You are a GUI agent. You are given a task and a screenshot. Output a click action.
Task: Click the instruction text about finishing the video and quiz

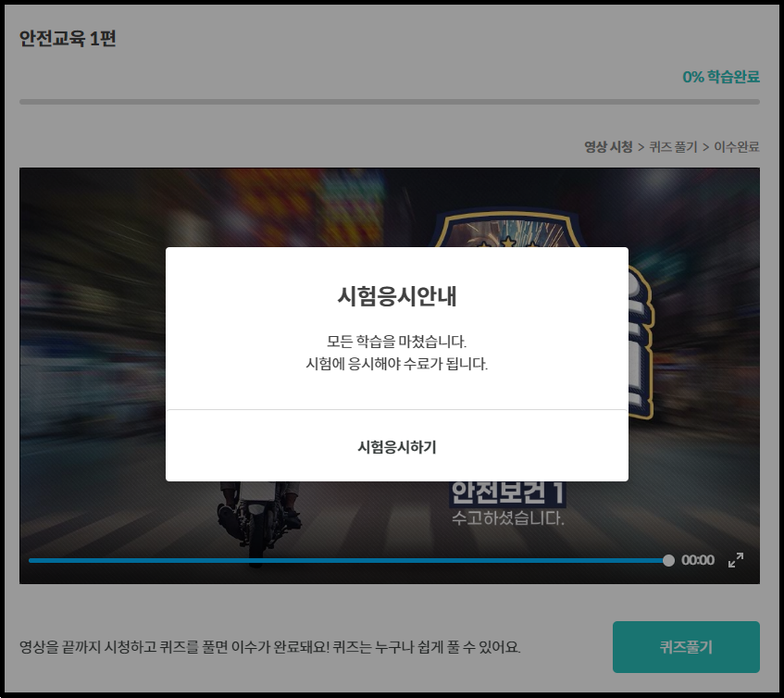(x=270, y=647)
